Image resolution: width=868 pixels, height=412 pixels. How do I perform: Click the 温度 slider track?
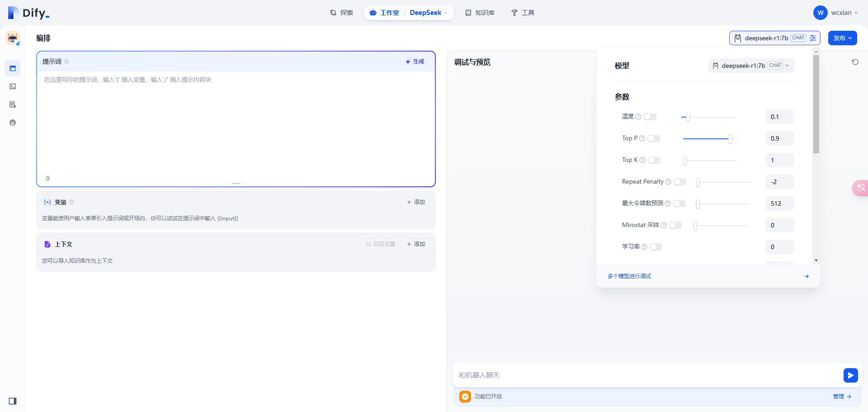[x=708, y=117]
